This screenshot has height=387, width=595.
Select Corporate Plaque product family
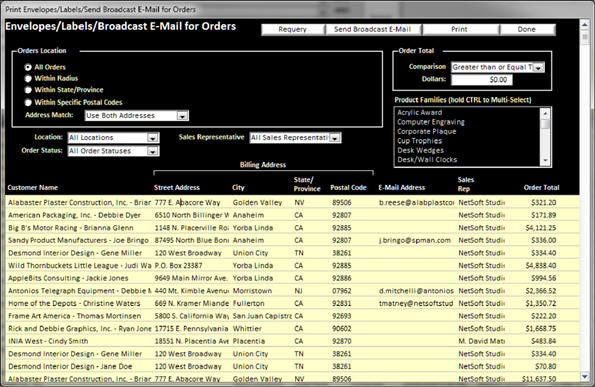point(427,131)
